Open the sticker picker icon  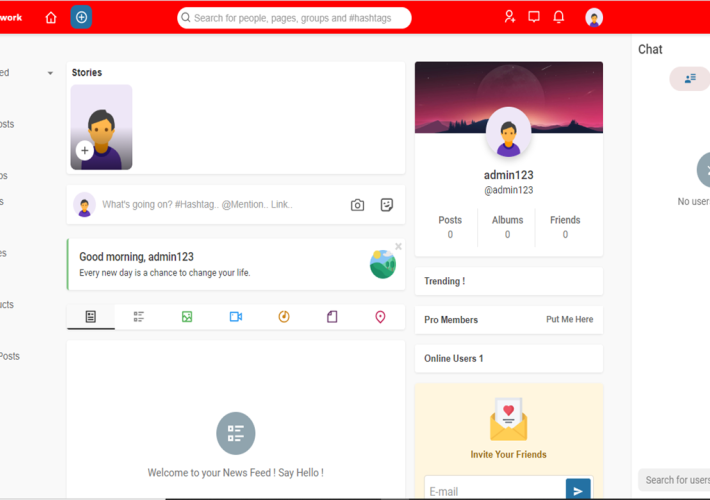[x=387, y=205]
